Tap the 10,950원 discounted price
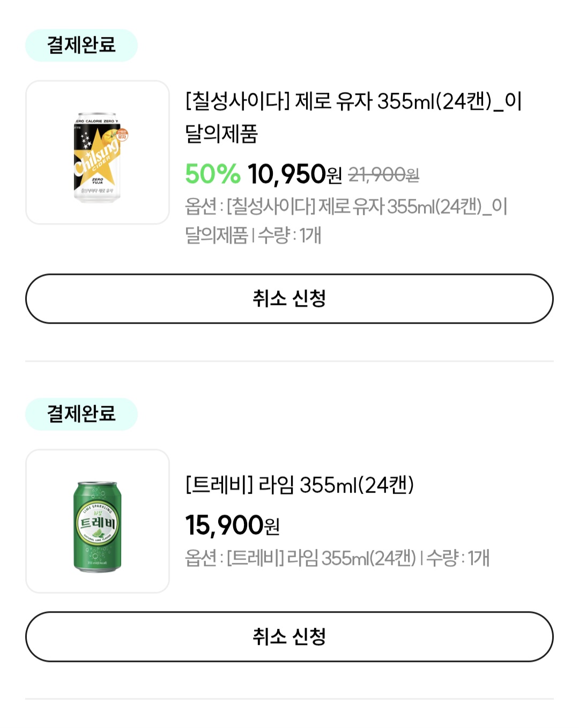 tap(294, 175)
